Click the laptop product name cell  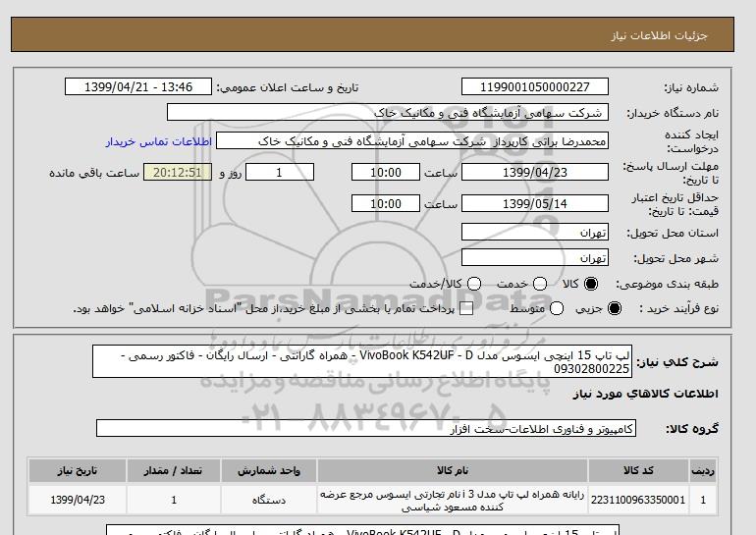pos(453,500)
